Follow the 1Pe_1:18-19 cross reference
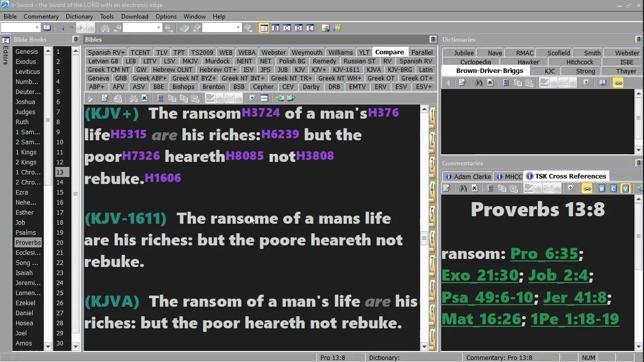Image resolution: width=644 pixels, height=362 pixels. [575, 319]
